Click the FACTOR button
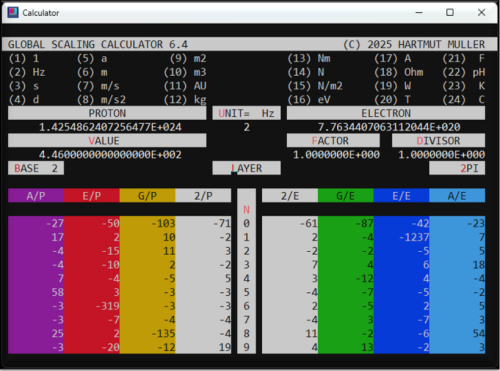 [333, 141]
